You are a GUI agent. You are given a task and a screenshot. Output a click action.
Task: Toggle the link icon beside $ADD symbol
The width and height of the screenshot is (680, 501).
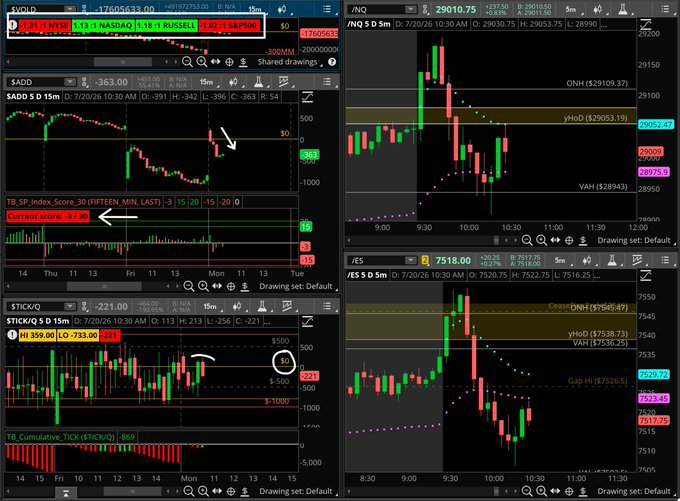[85, 82]
